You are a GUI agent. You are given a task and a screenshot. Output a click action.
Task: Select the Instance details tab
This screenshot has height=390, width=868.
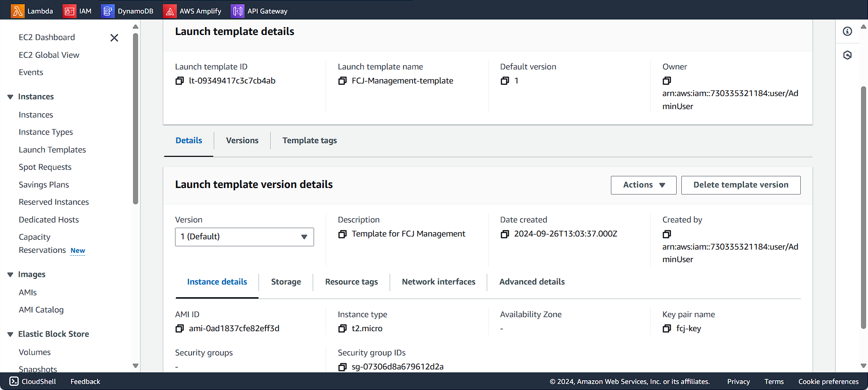coord(217,282)
